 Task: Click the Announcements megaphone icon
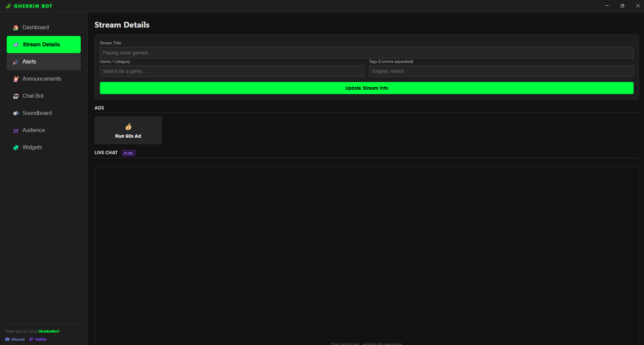tap(16, 79)
